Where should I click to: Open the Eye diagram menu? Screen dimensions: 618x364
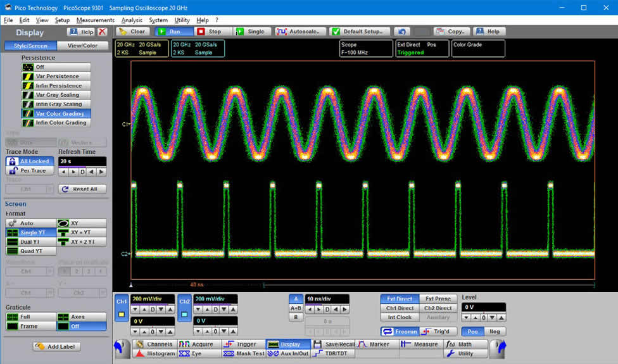199,354
